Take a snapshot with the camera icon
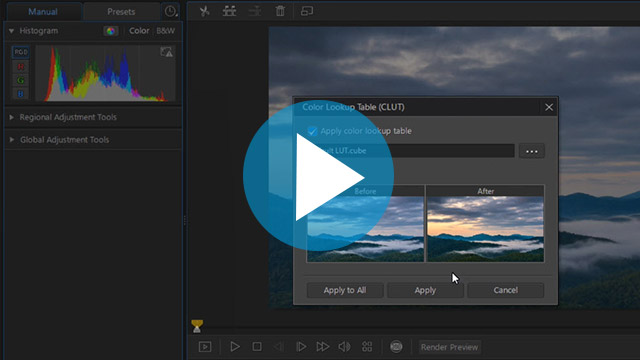The height and width of the screenshot is (360, 640). [x=396, y=347]
